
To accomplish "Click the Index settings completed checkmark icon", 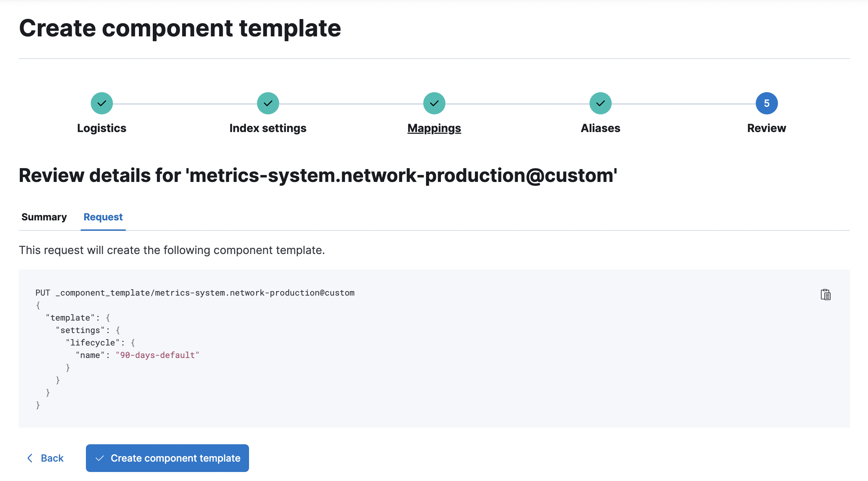I will click(268, 103).
